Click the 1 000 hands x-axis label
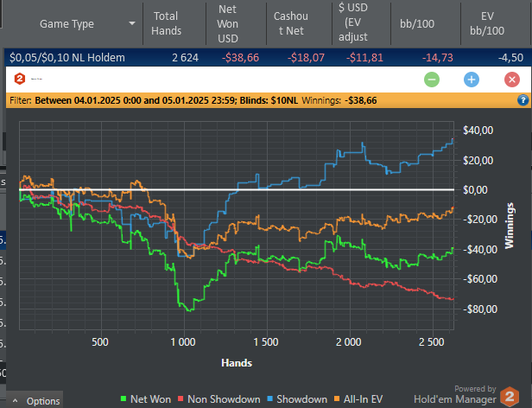532x408 pixels. point(183,341)
